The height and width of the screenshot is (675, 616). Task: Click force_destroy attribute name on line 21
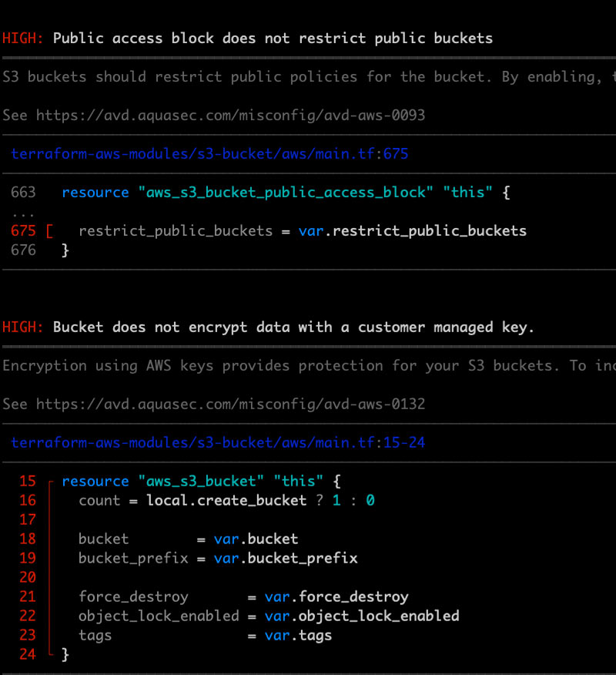point(133,597)
